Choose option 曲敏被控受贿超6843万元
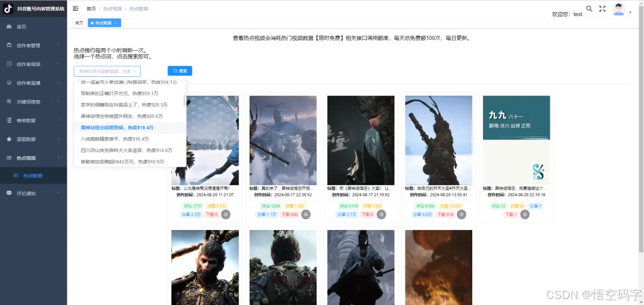 click(130, 162)
